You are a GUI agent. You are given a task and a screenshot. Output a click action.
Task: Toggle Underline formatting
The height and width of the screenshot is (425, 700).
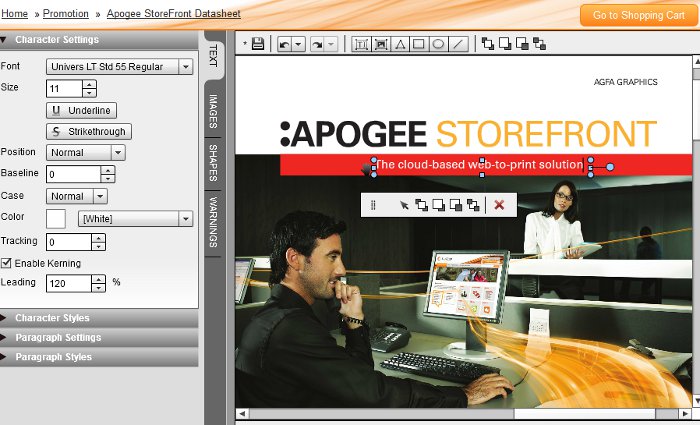coord(81,110)
